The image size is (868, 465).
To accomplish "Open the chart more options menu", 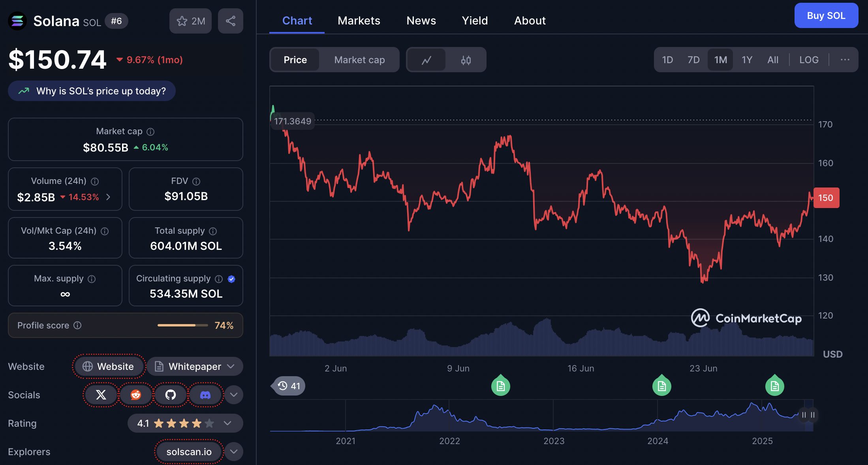I will 845,60.
